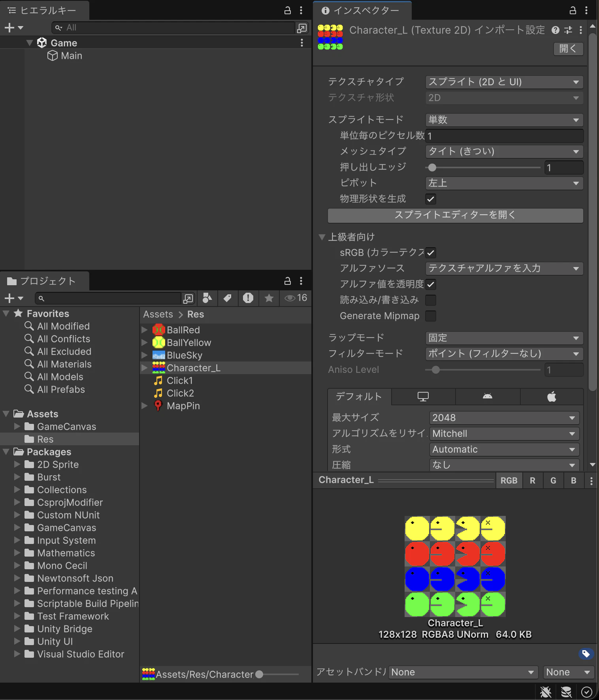The width and height of the screenshot is (599, 700).
Task: Open import settings kebab menu
Action: 580,30
